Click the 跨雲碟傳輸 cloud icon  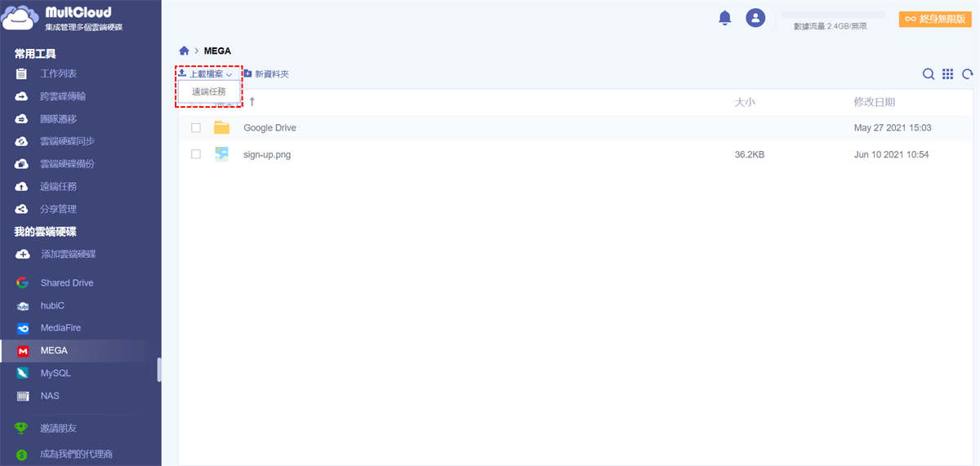point(22,96)
